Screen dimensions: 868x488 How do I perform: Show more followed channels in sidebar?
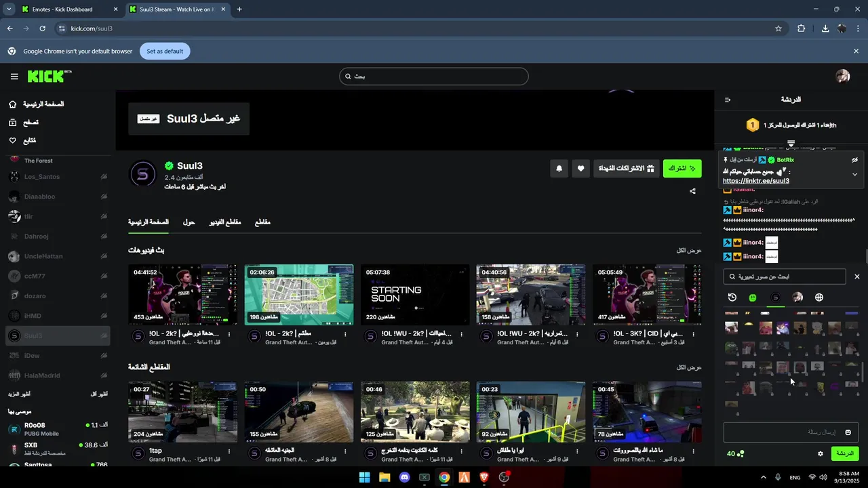[19, 394]
